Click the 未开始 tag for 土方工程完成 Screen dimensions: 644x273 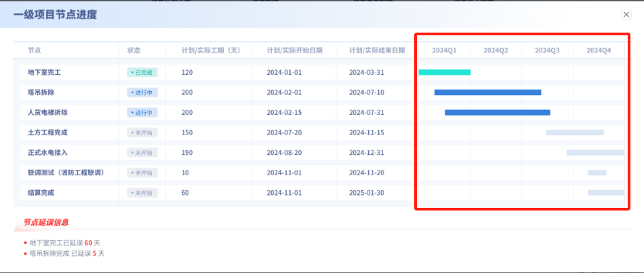(142, 132)
